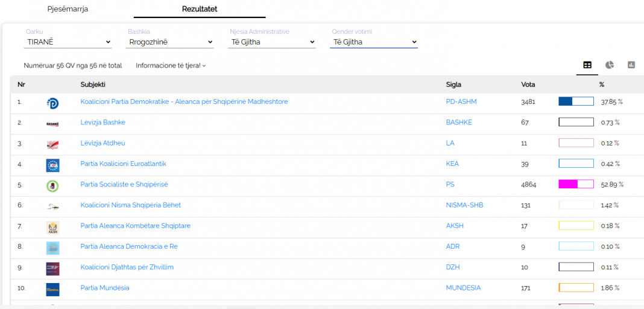The image size is (644, 309).
Task: Click the ADR sigla link
Action: 453,247
